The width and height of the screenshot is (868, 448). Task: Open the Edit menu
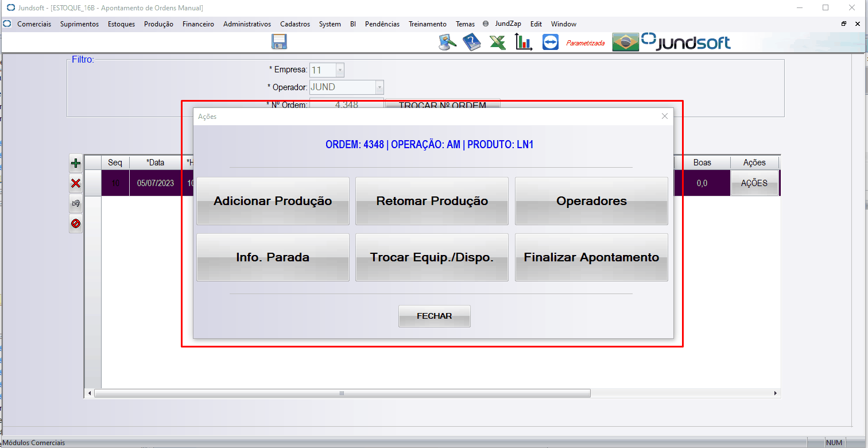[x=536, y=24]
